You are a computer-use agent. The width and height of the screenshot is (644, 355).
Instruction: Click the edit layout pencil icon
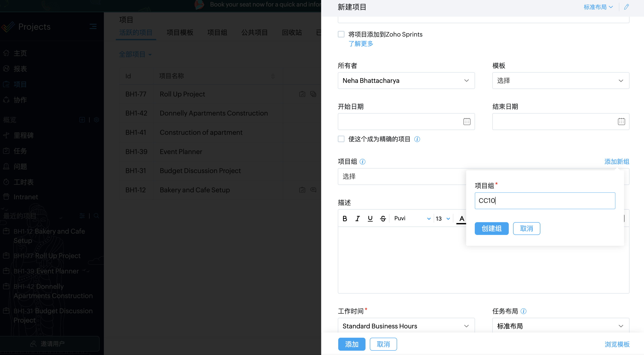click(626, 7)
